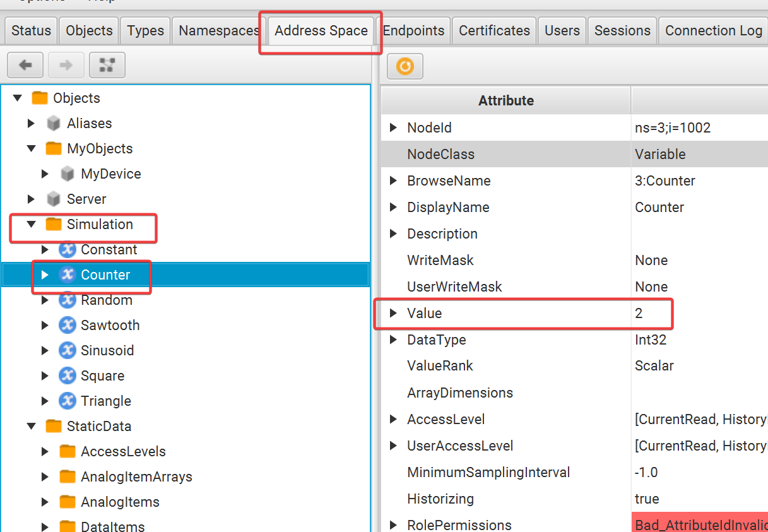Select the Sinusoid variable node icon
Screen dimensions: 768x532
click(67, 350)
